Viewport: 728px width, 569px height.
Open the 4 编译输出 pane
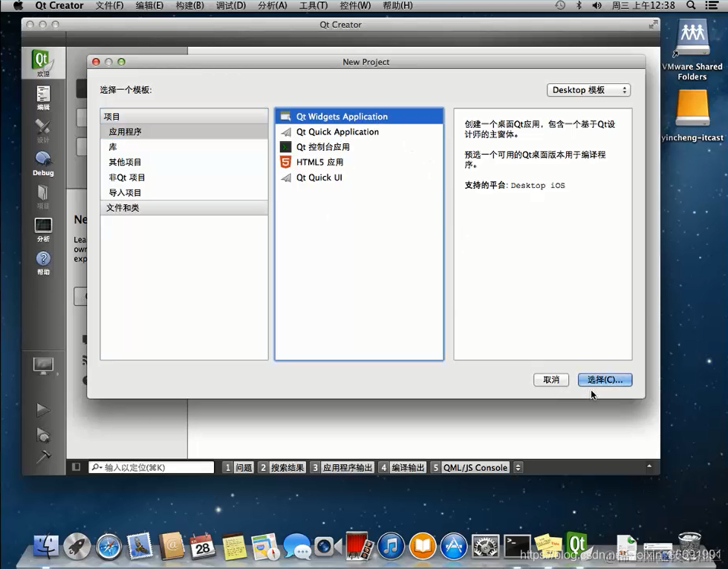403,467
